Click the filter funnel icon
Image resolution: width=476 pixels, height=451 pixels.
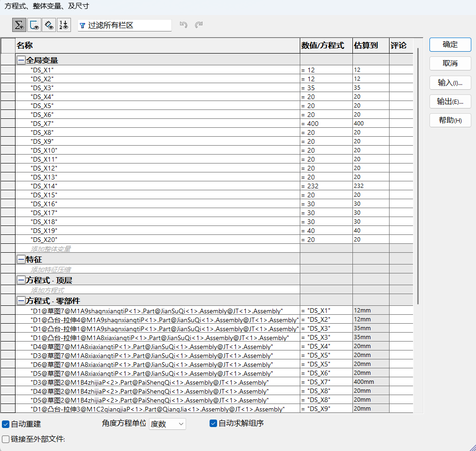(x=82, y=25)
